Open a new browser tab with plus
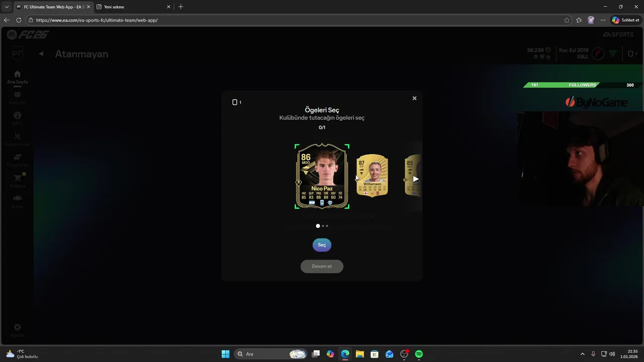The height and width of the screenshot is (362, 644). click(x=181, y=7)
